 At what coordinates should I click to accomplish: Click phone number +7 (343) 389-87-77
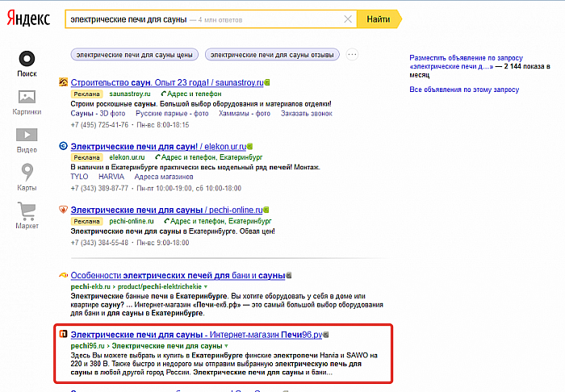pyautogui.click(x=99, y=188)
